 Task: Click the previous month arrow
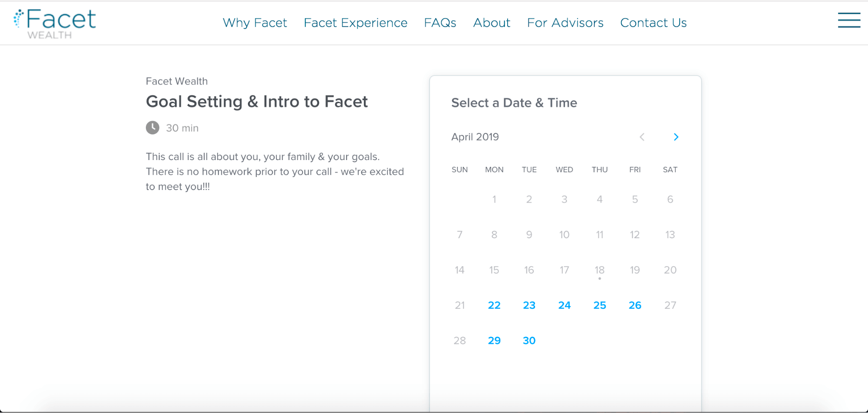tap(642, 137)
